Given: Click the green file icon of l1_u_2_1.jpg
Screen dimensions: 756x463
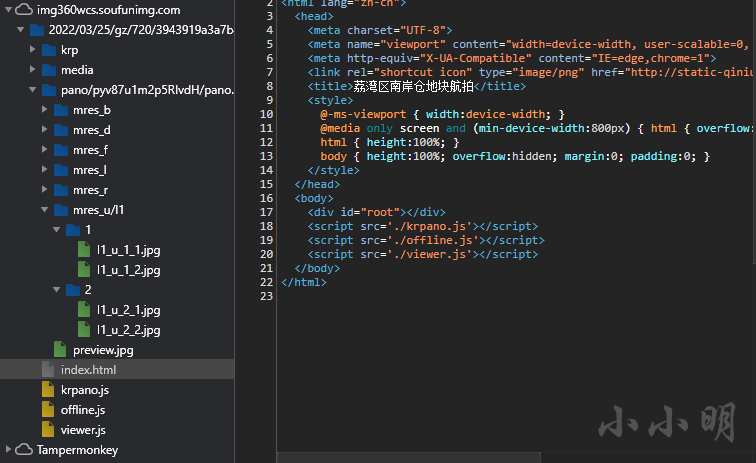Looking at the screenshot, I should (84, 309).
